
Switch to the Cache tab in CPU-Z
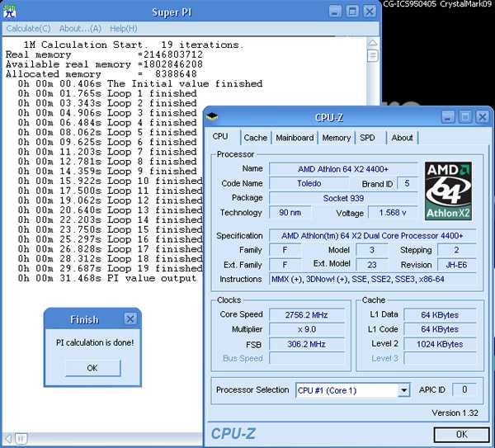pyautogui.click(x=256, y=138)
